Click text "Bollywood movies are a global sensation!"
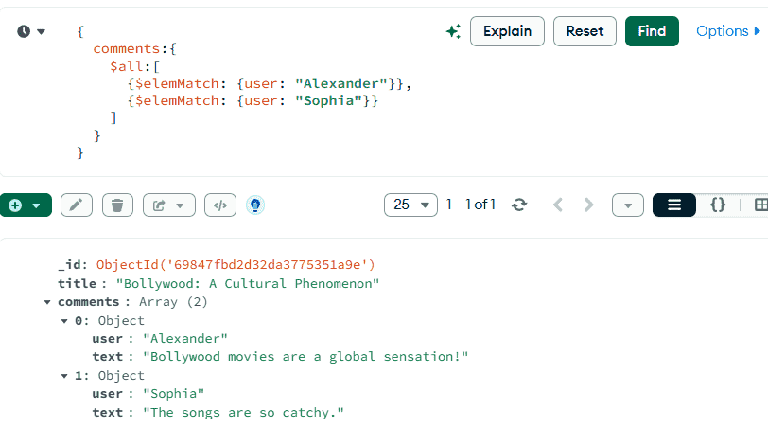This screenshot has height=428, width=768. click(x=305, y=357)
